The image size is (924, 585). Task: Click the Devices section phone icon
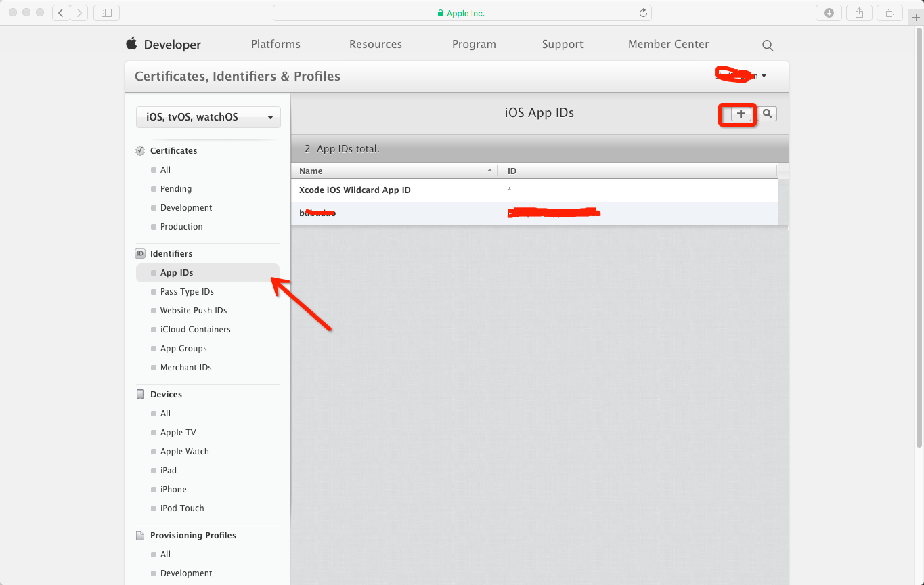tap(140, 395)
